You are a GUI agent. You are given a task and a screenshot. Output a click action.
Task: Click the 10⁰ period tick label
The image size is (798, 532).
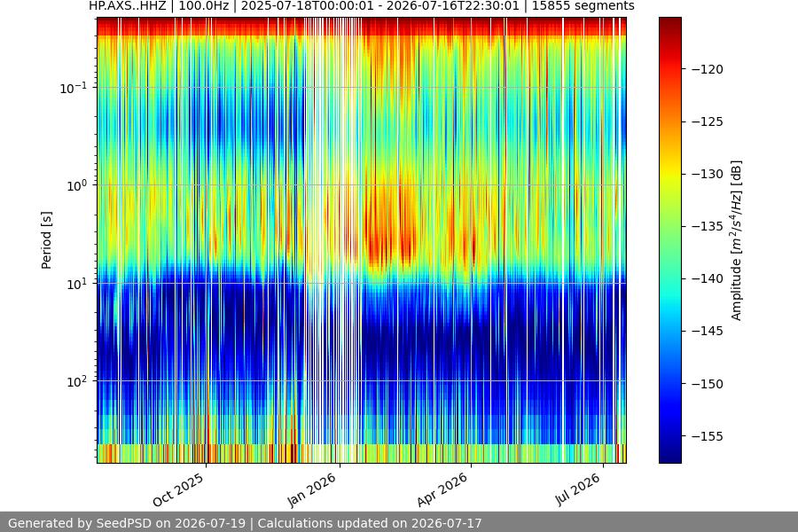77,185
